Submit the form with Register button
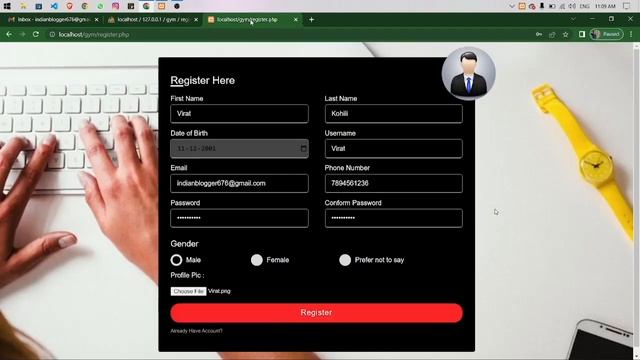This screenshot has height=360, width=640. click(x=316, y=313)
